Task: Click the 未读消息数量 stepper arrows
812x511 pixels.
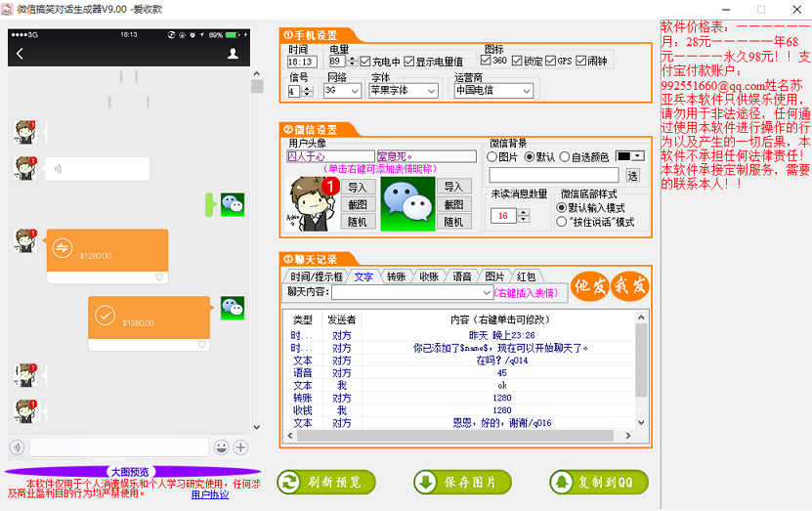Action: (x=524, y=215)
